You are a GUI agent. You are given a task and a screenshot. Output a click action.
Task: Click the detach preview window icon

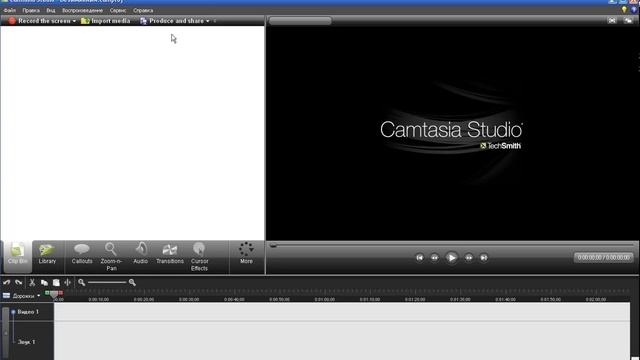point(628,21)
